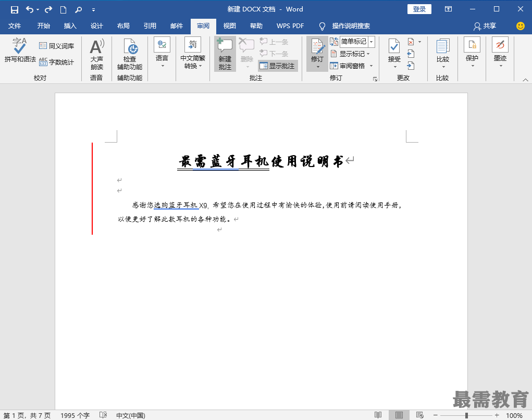Open quick access search magnifier icon
The width and height of the screenshot is (532, 420).
click(x=78, y=9)
